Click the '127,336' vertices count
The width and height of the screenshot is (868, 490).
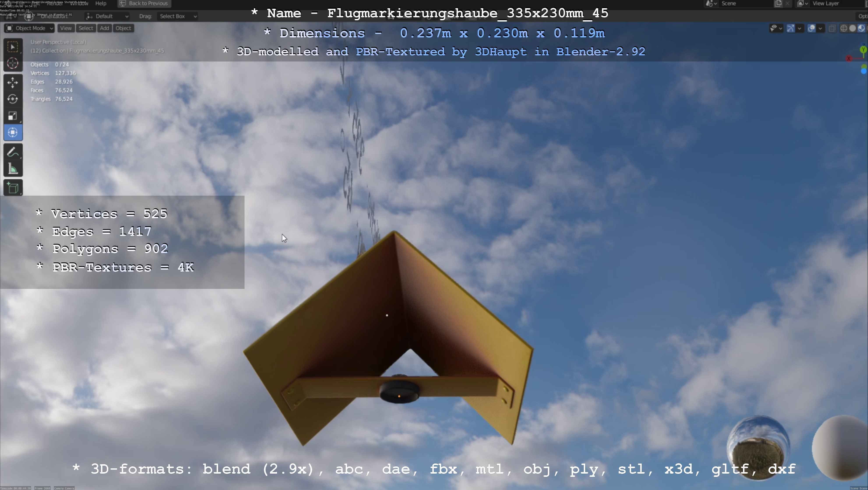coord(65,73)
